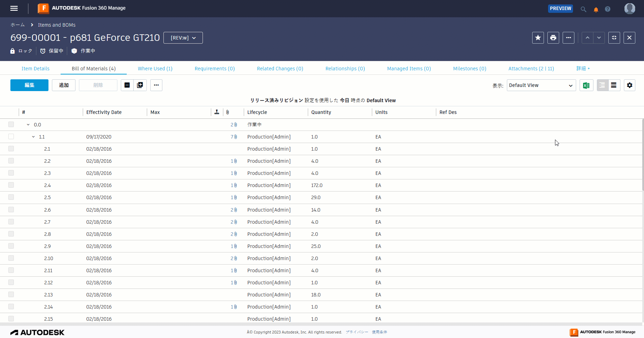Click the Fusion 360 Manage logo
Screen dimensions: 644x338
click(x=82, y=8)
